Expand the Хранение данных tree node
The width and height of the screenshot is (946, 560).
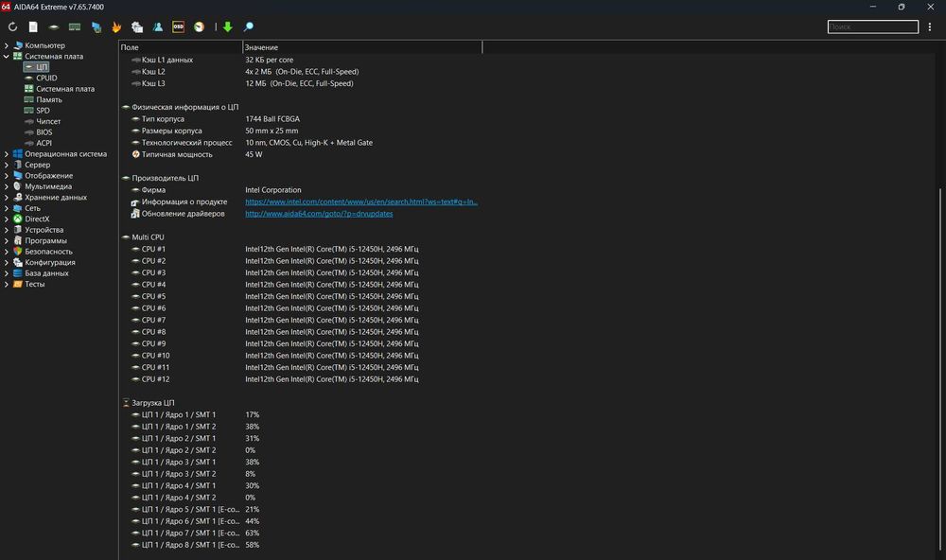click(6, 198)
